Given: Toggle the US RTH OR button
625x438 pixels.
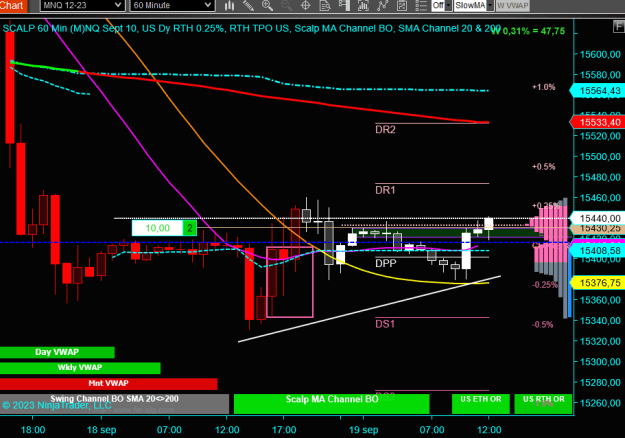Looking at the screenshot, I should click(543, 404).
